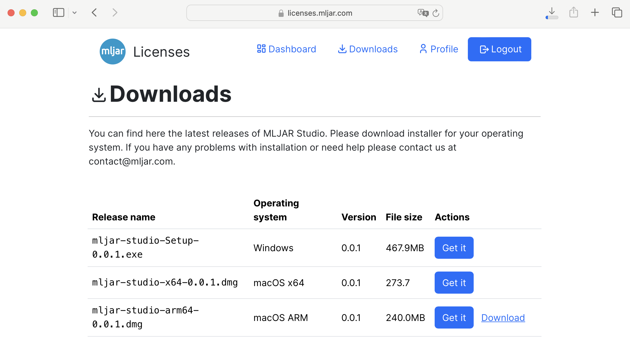Click the 240.0MB file size cell
The image size is (630, 364).
pos(406,318)
